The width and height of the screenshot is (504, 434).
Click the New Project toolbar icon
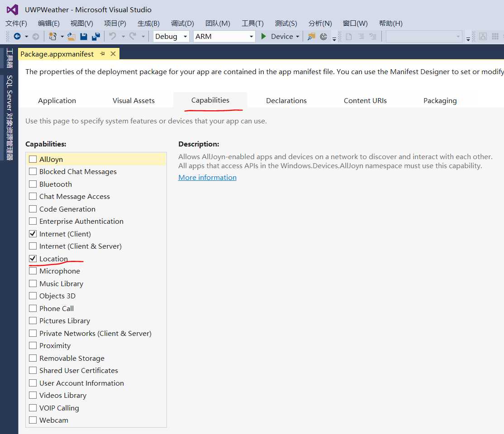point(53,37)
